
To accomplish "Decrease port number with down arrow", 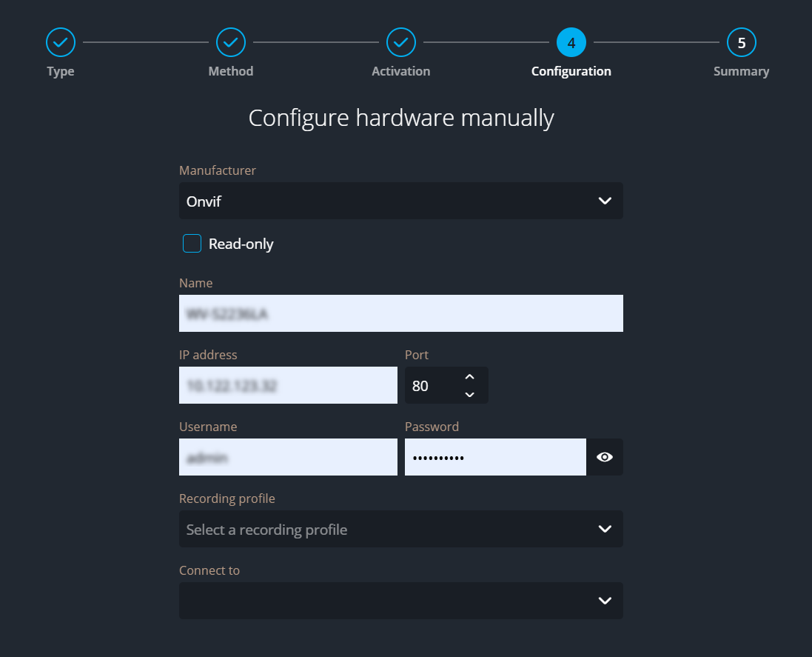I will (x=469, y=394).
